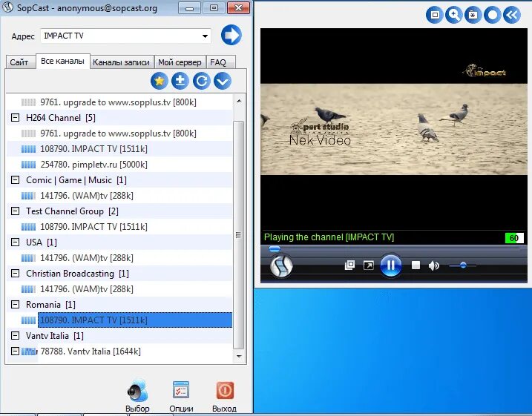Collapse the USA group
This screenshot has width=532, height=416.
15,242
